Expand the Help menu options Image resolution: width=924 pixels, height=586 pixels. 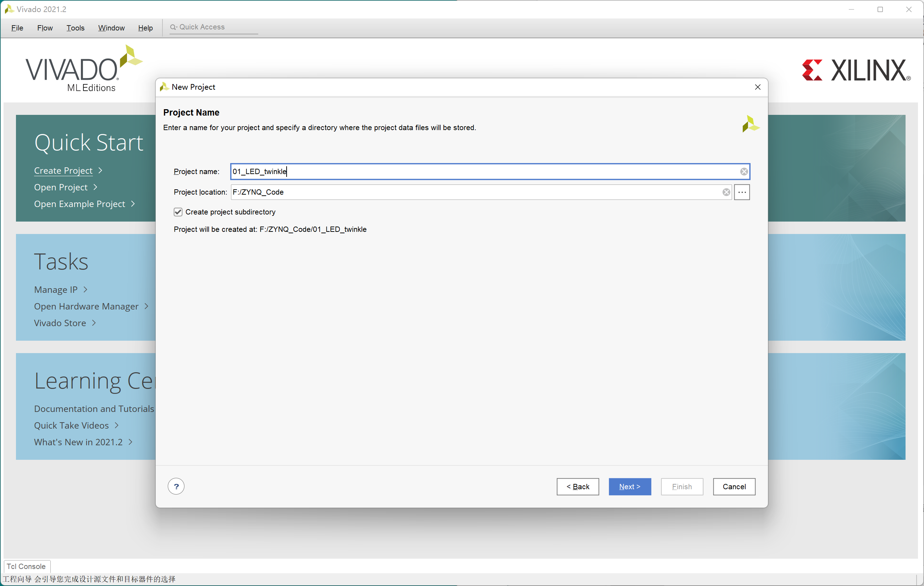click(x=145, y=27)
